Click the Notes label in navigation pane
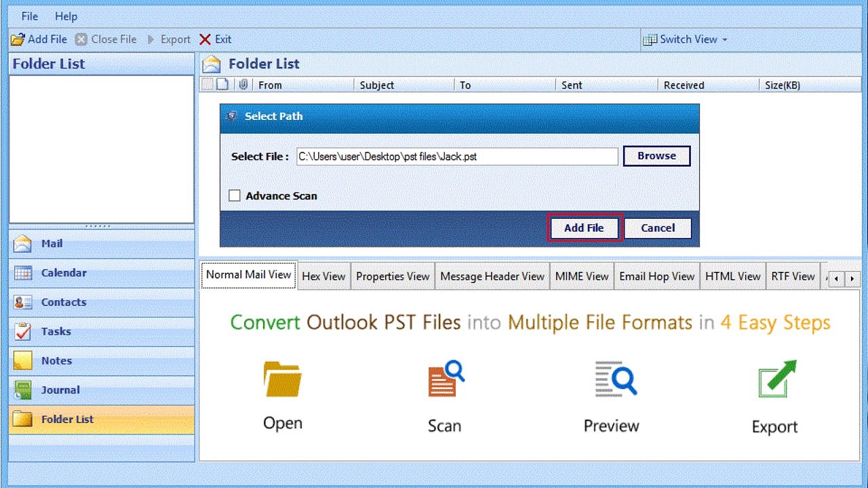The image size is (868, 488). (x=56, y=361)
